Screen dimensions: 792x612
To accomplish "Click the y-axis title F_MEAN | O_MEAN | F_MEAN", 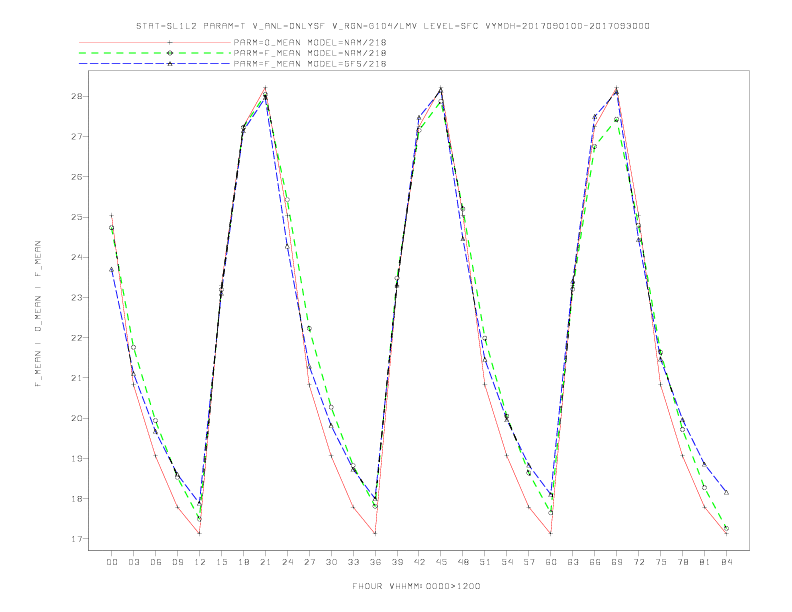I will pos(38,314).
